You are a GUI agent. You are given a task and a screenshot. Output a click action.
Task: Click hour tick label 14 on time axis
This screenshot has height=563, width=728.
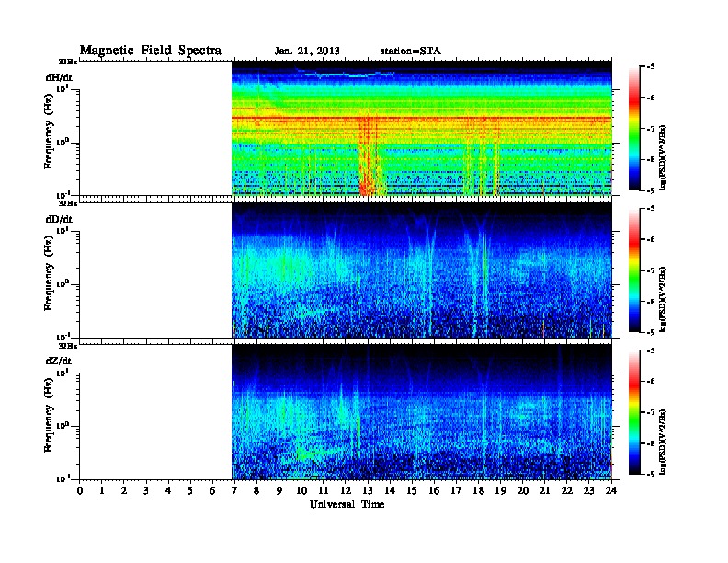(x=390, y=490)
